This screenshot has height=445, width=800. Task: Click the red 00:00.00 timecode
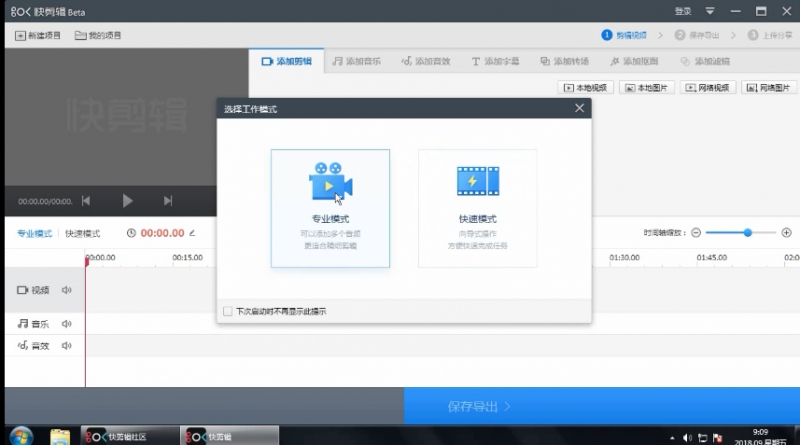[162, 233]
